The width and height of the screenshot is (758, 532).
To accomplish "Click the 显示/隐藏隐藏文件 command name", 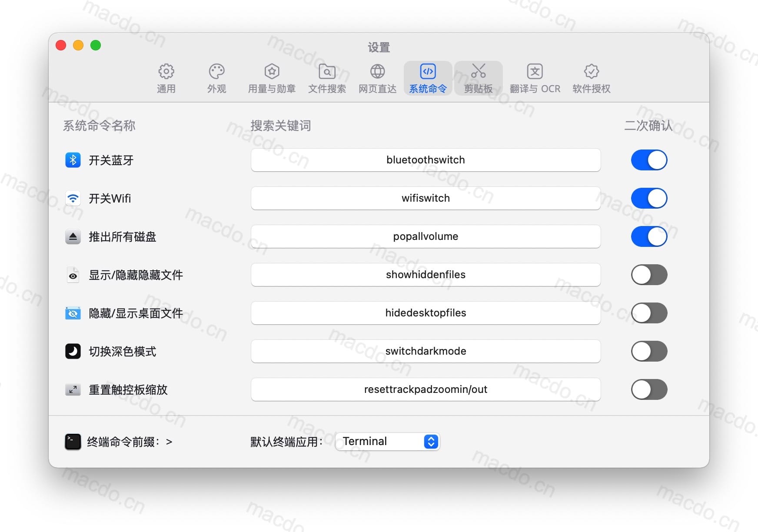I will tap(136, 275).
